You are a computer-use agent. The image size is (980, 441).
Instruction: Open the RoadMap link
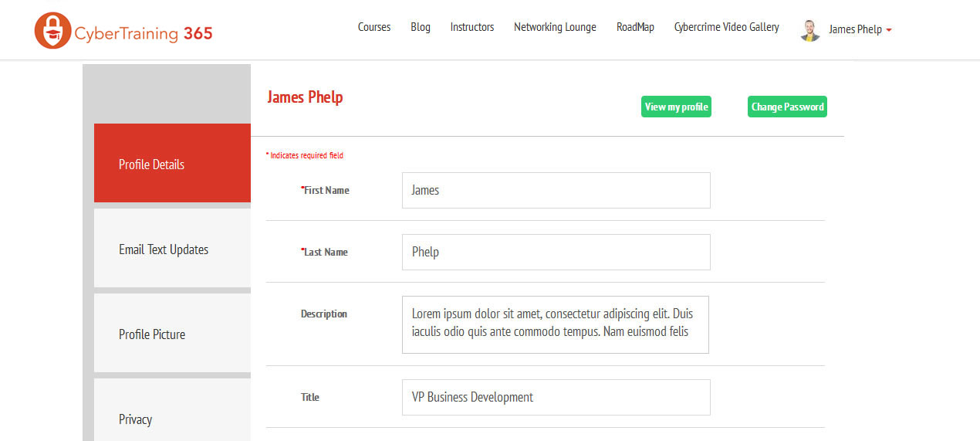(x=635, y=27)
